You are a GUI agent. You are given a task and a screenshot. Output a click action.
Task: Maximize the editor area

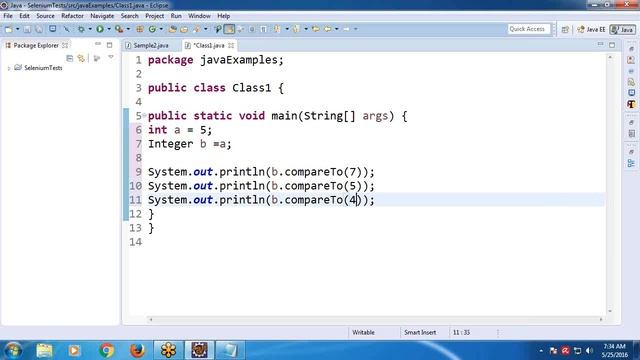[612, 45]
